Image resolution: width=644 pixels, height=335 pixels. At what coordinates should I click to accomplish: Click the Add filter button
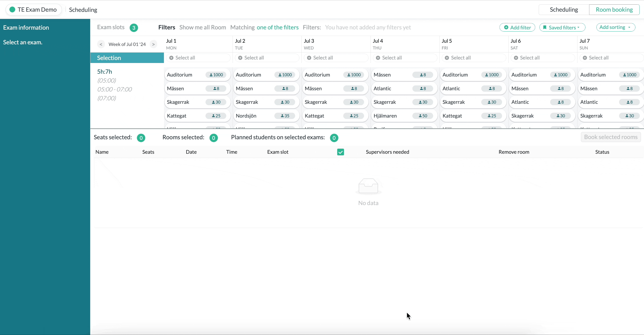(x=517, y=28)
